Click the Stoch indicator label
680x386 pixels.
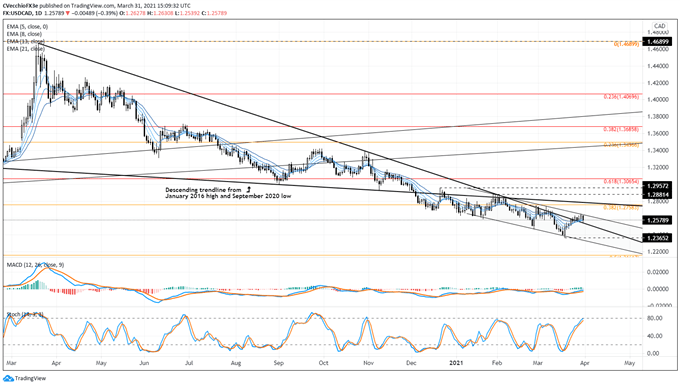pyautogui.click(x=26, y=314)
